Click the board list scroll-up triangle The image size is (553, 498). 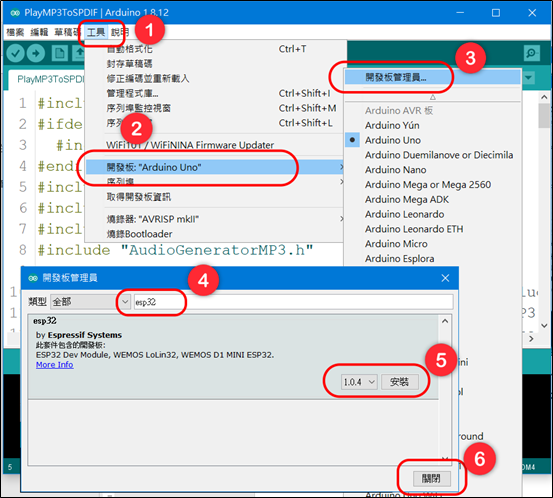pyautogui.click(x=433, y=97)
